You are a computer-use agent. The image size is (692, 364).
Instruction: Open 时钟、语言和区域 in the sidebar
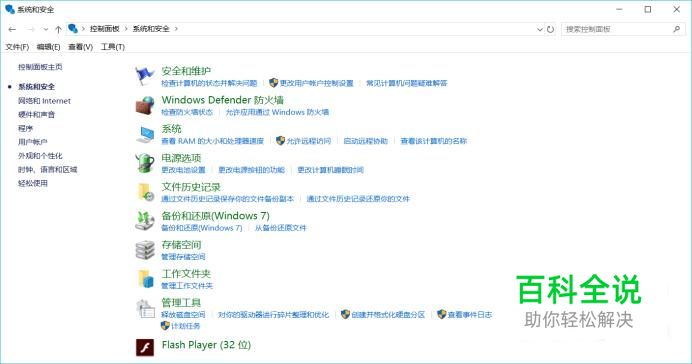48,169
